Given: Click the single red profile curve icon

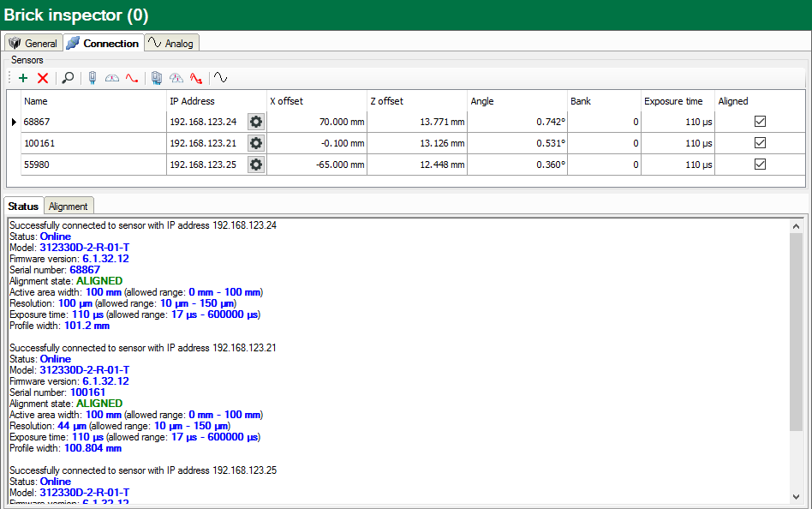Looking at the screenshot, I should click(x=132, y=78).
